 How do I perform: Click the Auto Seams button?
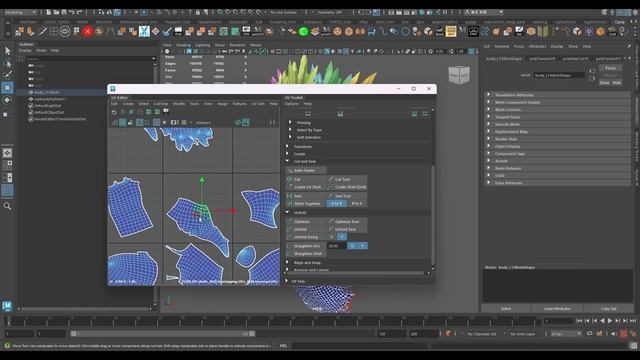306,170
